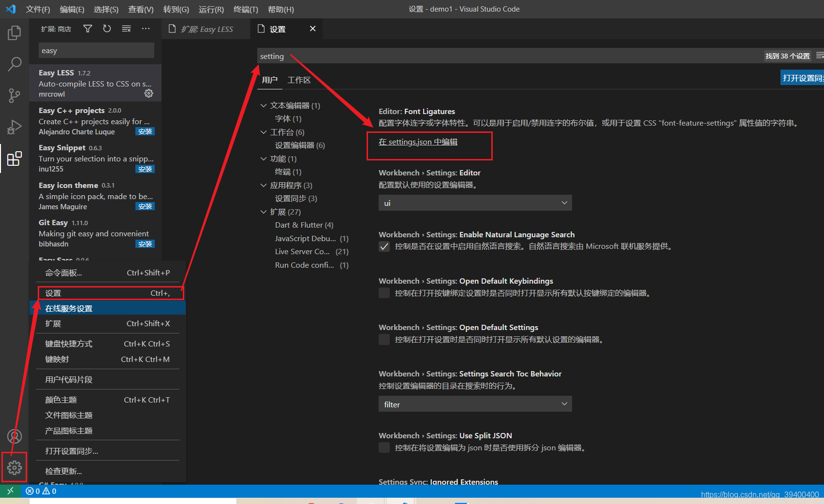Image resolution: width=824 pixels, height=504 pixels.
Task: Open settings search filter list icon
Action: 820,56
